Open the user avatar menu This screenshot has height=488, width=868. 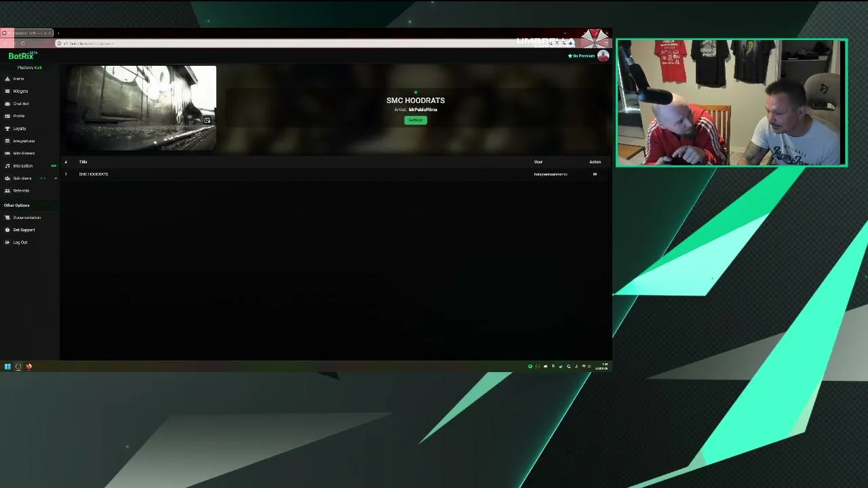(603, 56)
